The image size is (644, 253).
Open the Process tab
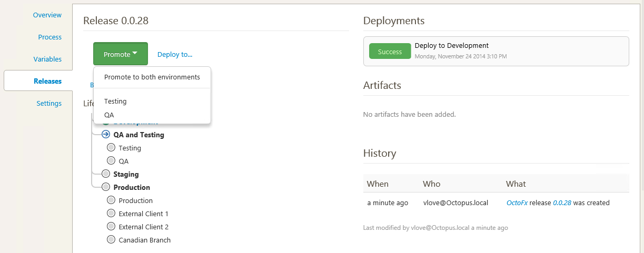50,37
